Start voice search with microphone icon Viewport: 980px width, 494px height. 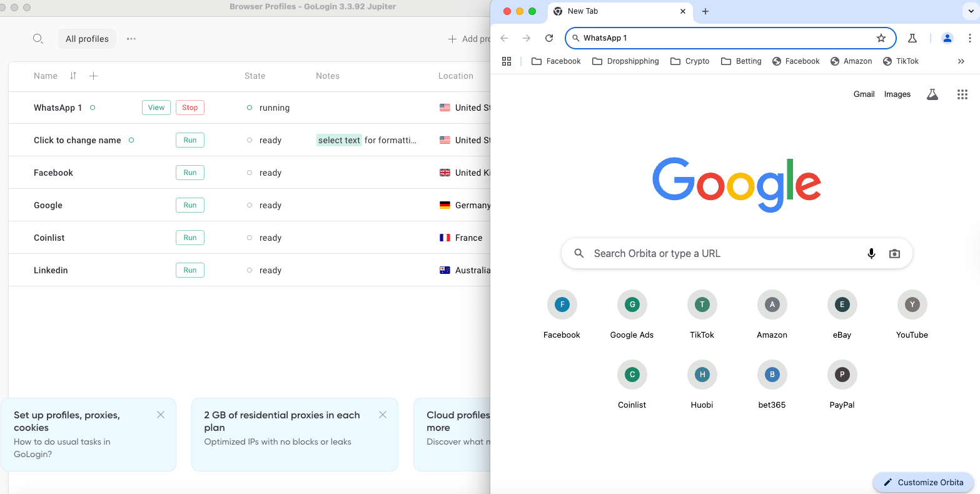[871, 253]
